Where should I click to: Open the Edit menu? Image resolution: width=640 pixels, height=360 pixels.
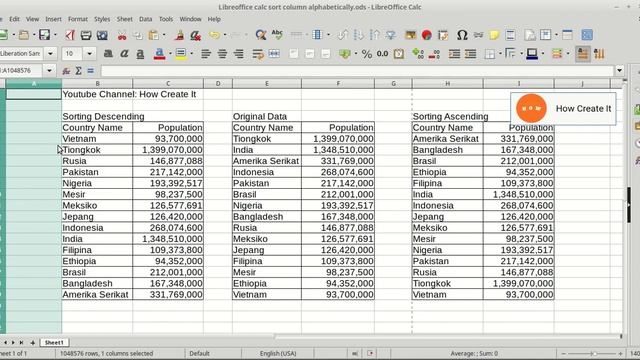14,19
